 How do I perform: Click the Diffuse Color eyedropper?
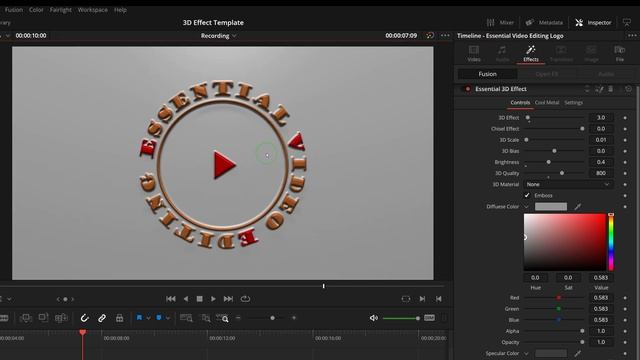578,207
